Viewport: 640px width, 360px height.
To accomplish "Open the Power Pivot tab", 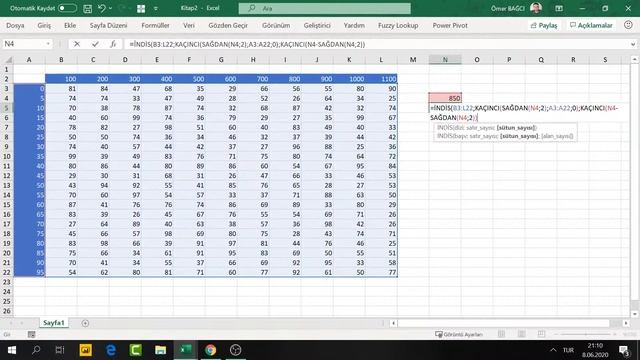I will coord(450,25).
